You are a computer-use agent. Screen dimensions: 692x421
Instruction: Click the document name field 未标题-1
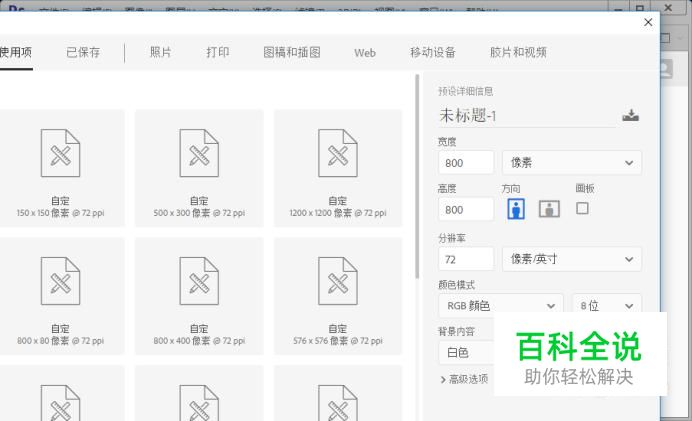pyautogui.click(x=527, y=116)
